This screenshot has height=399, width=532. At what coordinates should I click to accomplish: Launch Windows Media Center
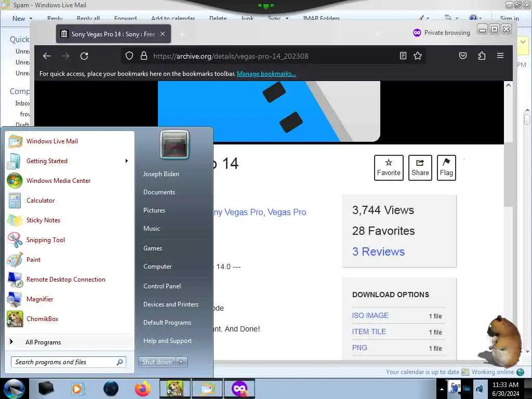point(70,180)
